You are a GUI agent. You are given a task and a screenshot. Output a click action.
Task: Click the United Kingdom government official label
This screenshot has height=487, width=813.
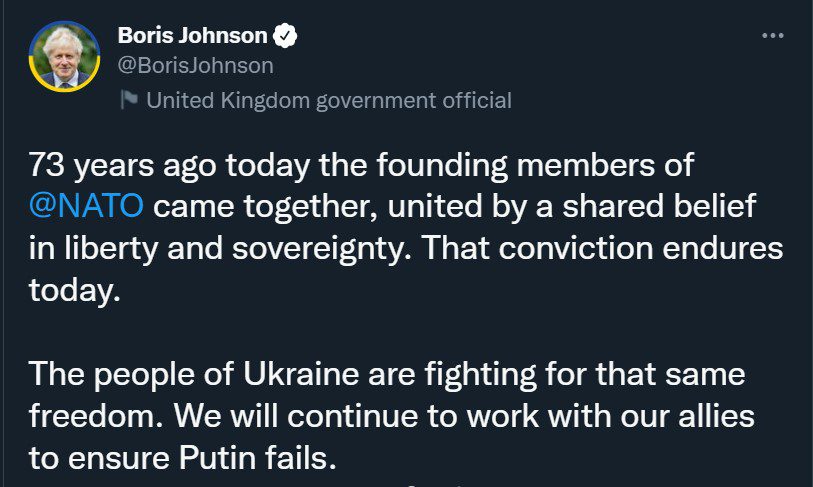[329, 100]
